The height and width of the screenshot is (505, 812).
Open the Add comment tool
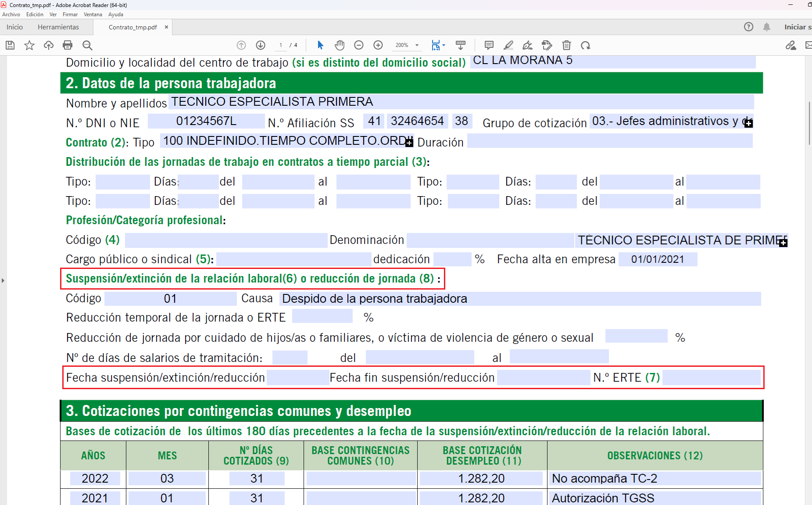[489, 45]
